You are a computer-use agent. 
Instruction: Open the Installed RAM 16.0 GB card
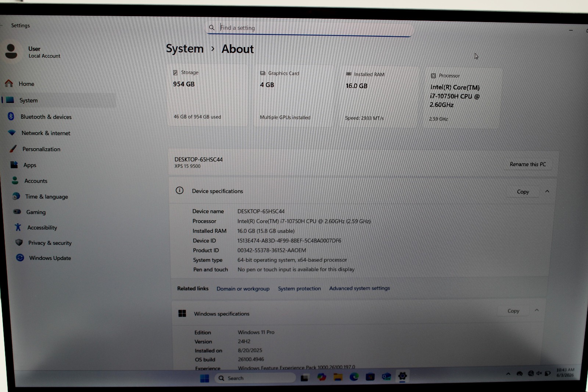pyautogui.click(x=379, y=97)
